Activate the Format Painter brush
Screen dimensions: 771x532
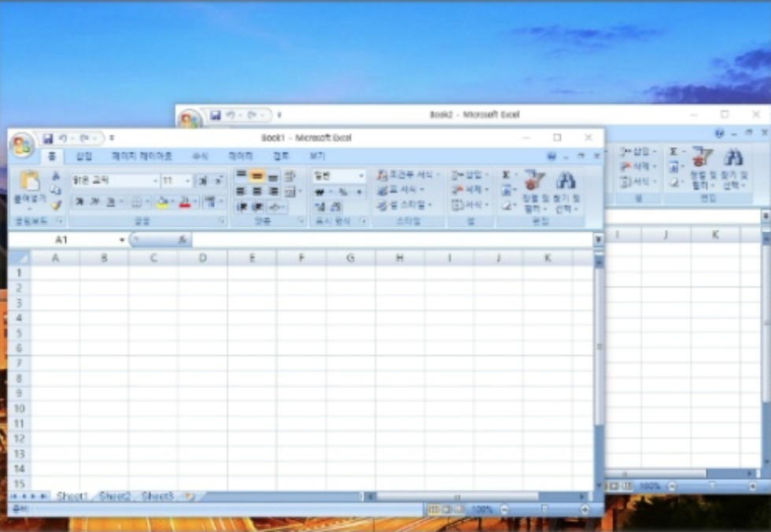pyautogui.click(x=56, y=205)
